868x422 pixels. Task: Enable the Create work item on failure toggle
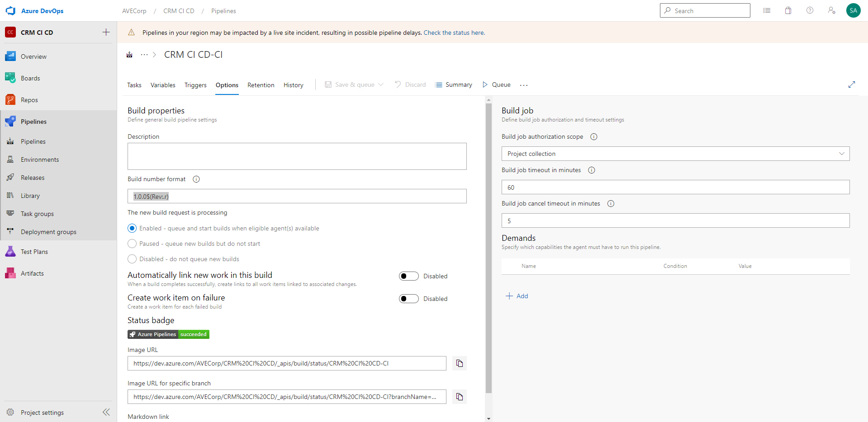tap(408, 298)
